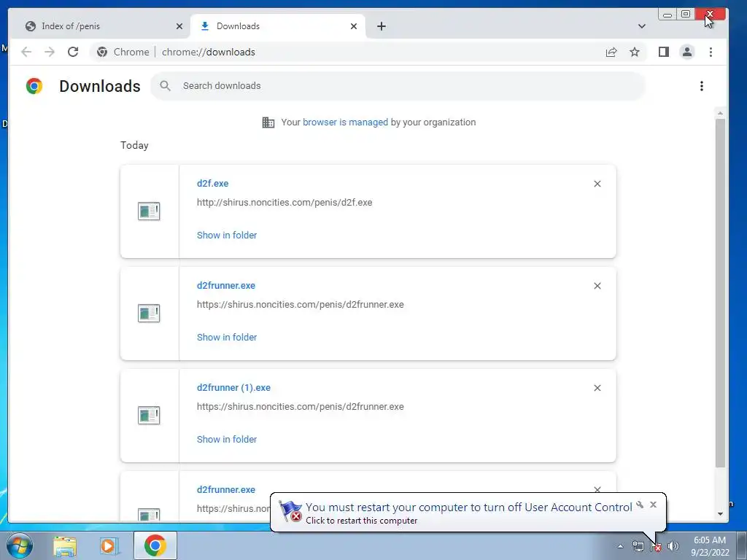Select the Downloads tab
The width and height of the screenshot is (747, 560).
coord(278,26)
